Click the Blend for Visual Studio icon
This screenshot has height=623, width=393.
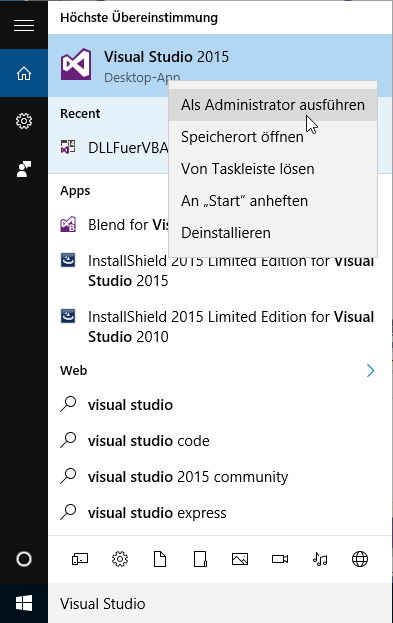[x=68, y=224]
